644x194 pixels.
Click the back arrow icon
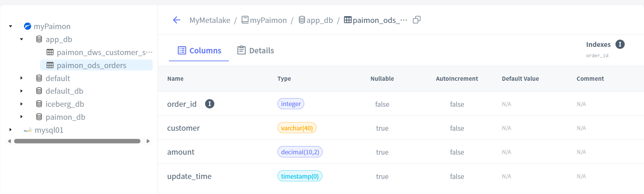(x=176, y=20)
